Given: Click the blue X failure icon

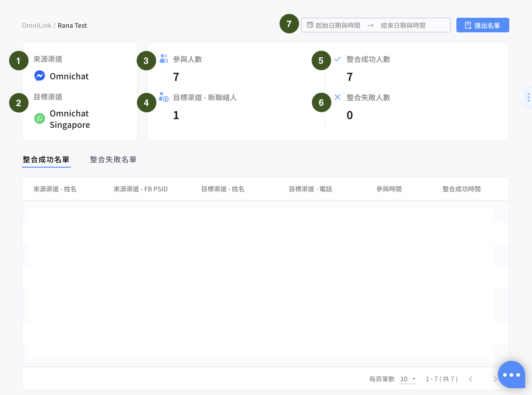Looking at the screenshot, I should tap(338, 97).
